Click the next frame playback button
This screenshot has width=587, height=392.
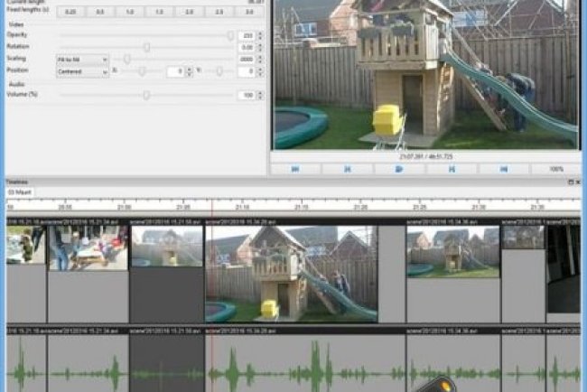(x=452, y=168)
